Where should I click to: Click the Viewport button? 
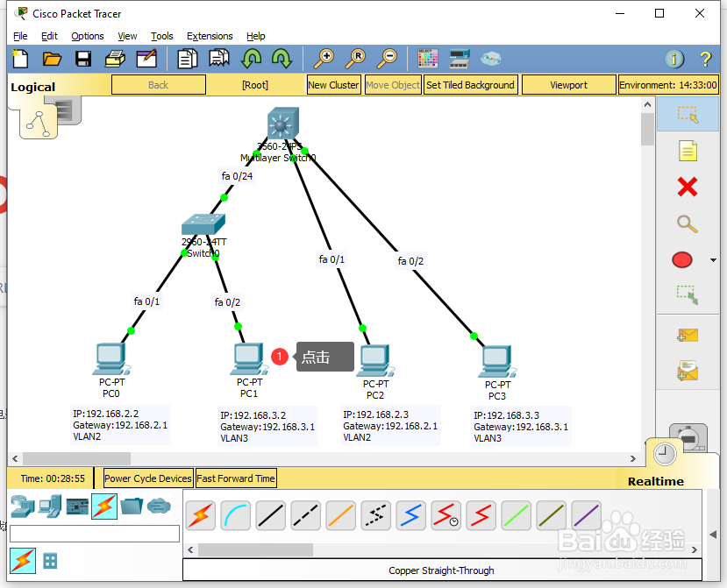click(x=569, y=85)
